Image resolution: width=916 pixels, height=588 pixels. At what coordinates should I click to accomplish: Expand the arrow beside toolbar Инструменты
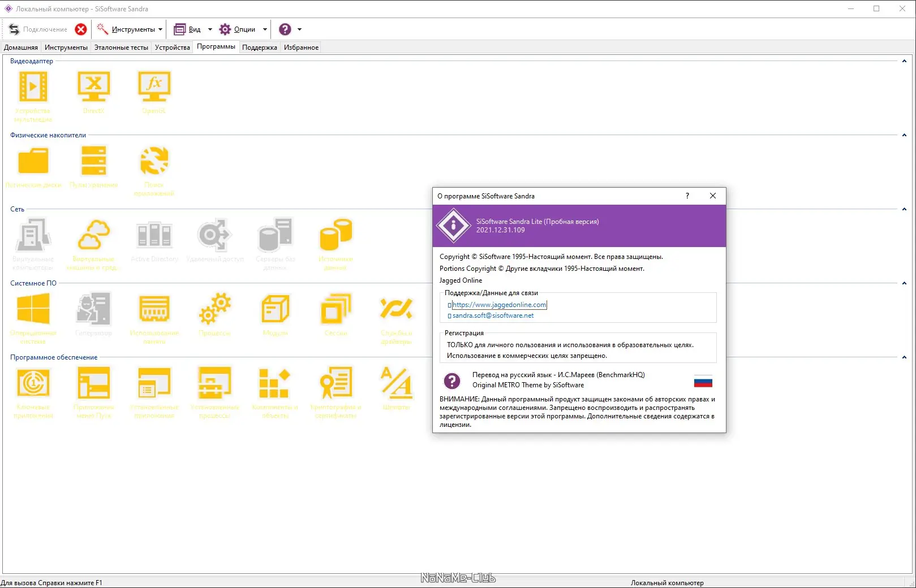point(161,29)
